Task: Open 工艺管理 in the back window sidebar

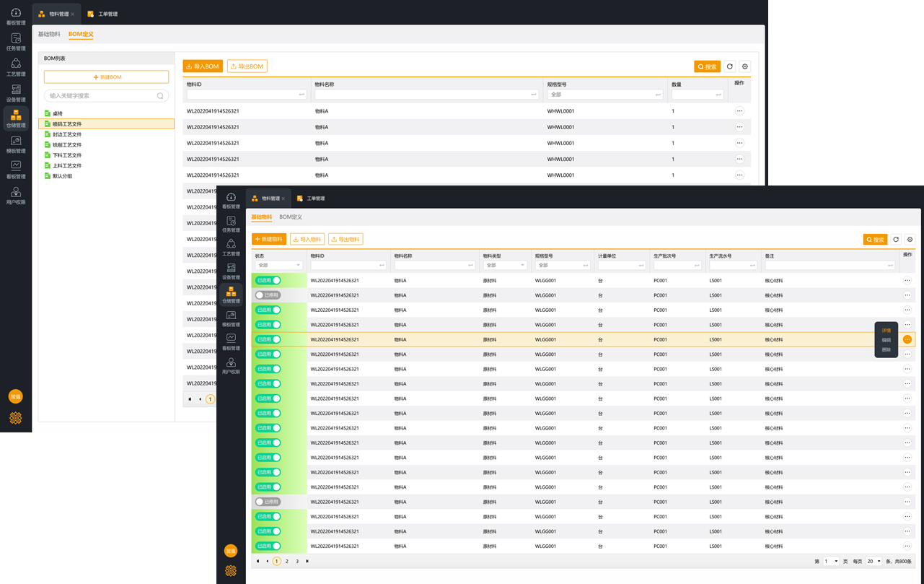Action: (16, 68)
